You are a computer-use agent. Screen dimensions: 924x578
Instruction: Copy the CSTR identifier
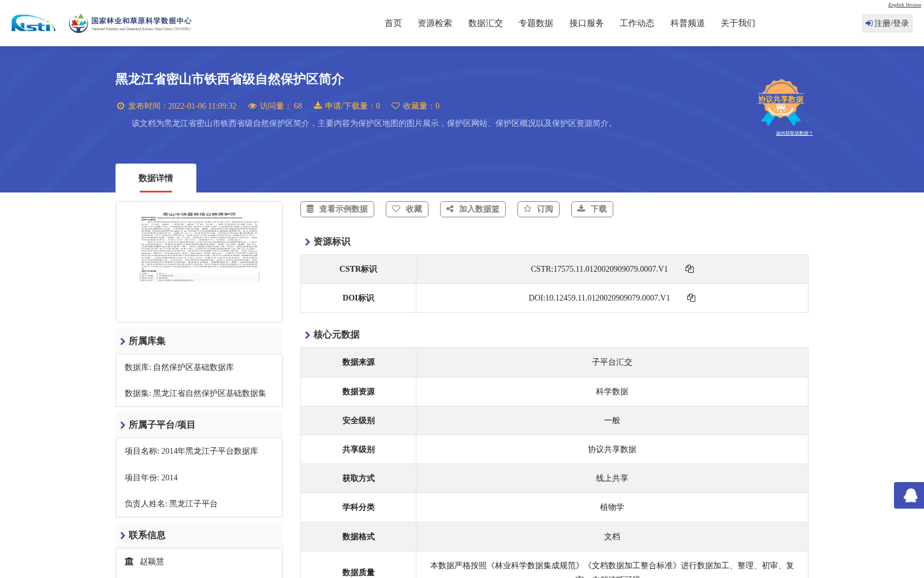(690, 269)
